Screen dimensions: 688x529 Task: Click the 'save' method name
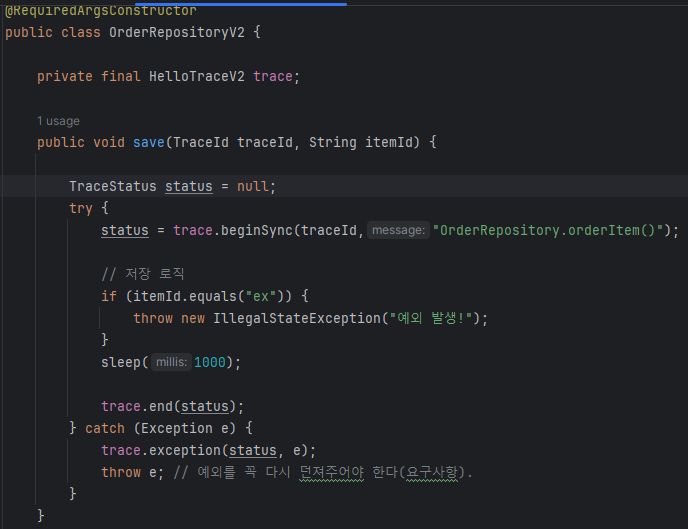click(149, 142)
